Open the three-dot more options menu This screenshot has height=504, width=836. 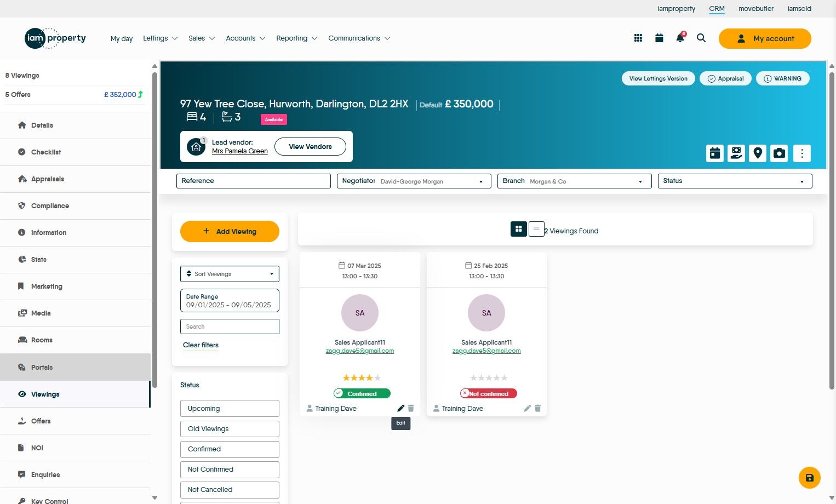[x=802, y=153]
